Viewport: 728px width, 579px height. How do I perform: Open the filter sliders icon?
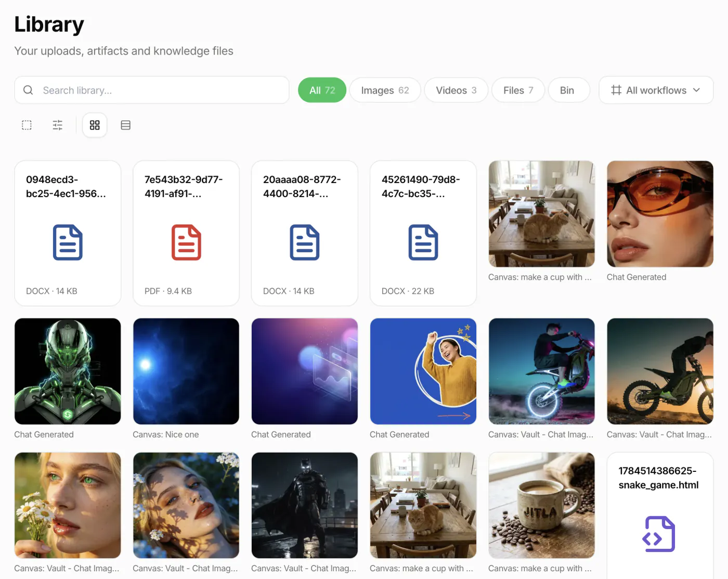58,125
